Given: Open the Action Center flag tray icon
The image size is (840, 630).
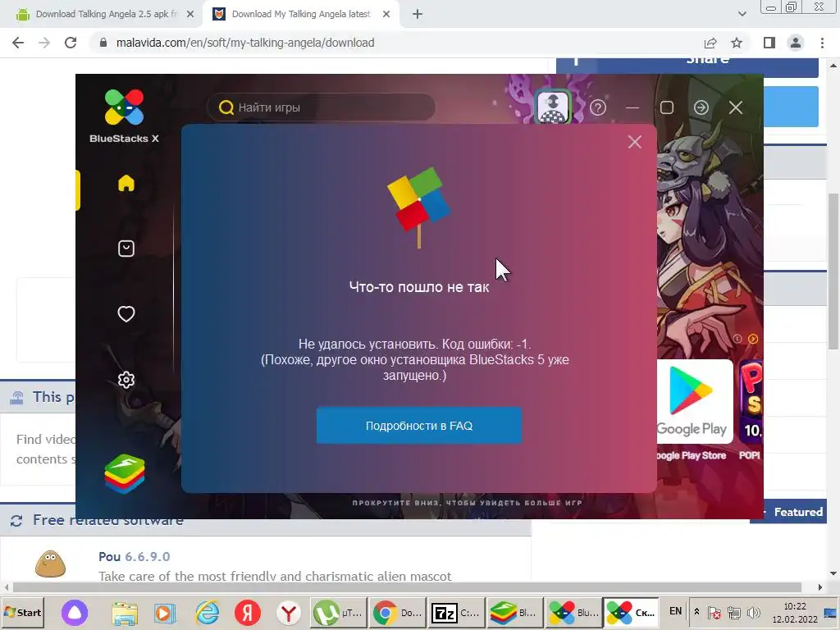Looking at the screenshot, I should pyautogui.click(x=714, y=612).
